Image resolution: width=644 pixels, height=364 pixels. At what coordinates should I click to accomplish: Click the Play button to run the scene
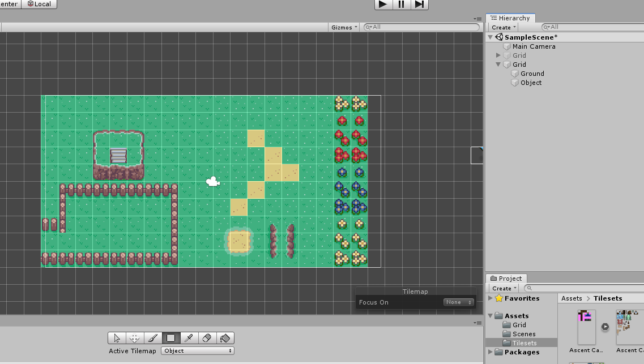(x=383, y=5)
